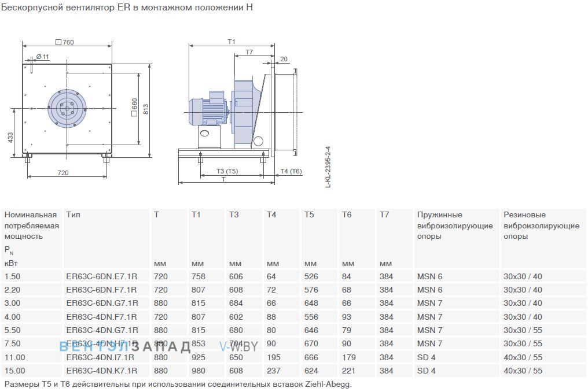Click the ВЕНТЭЛЗАПАД watermark logo
The image size is (588, 392).
click(125, 346)
